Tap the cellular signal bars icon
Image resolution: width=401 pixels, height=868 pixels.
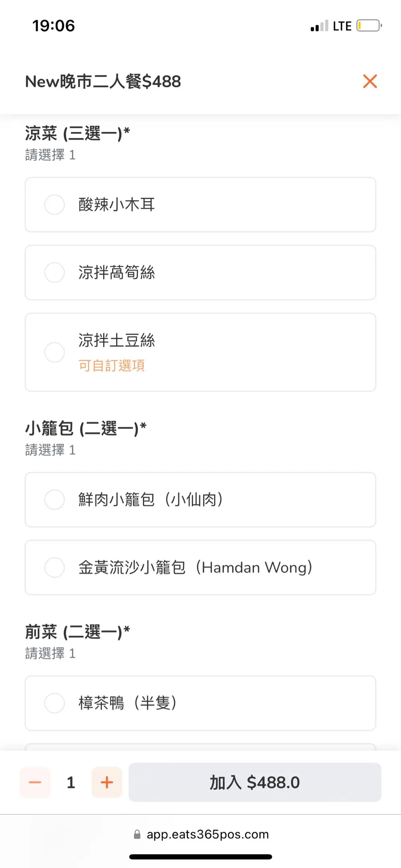pyautogui.click(x=319, y=26)
